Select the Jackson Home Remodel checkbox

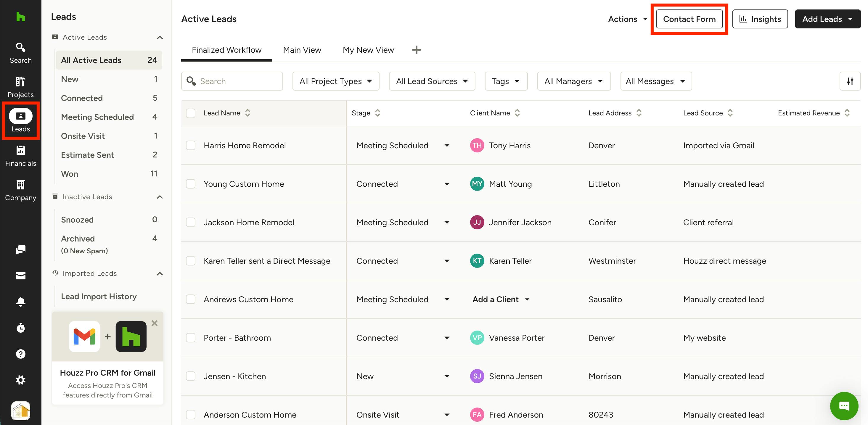coord(191,222)
